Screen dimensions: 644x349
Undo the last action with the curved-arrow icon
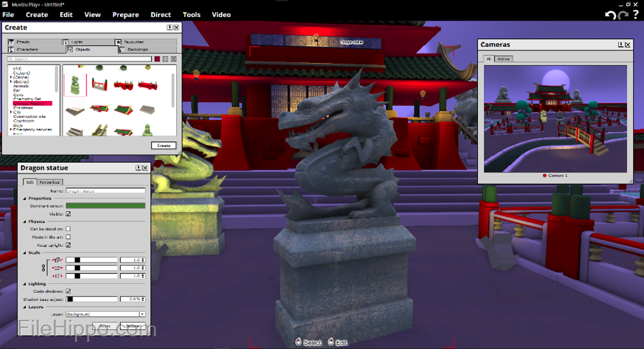tap(611, 15)
